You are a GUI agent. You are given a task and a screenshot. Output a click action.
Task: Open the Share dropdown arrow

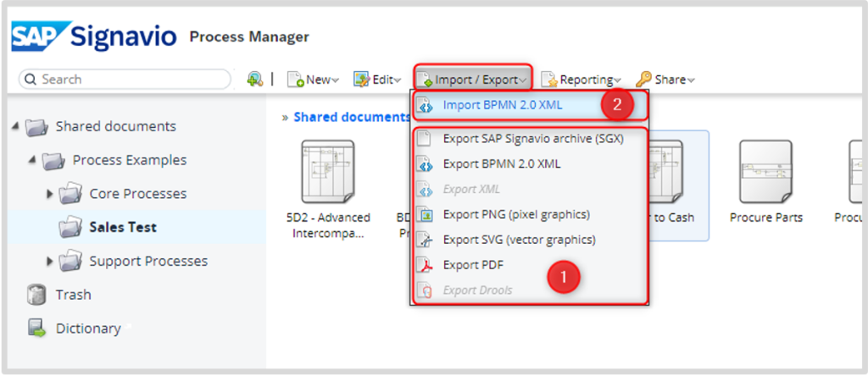tap(690, 80)
